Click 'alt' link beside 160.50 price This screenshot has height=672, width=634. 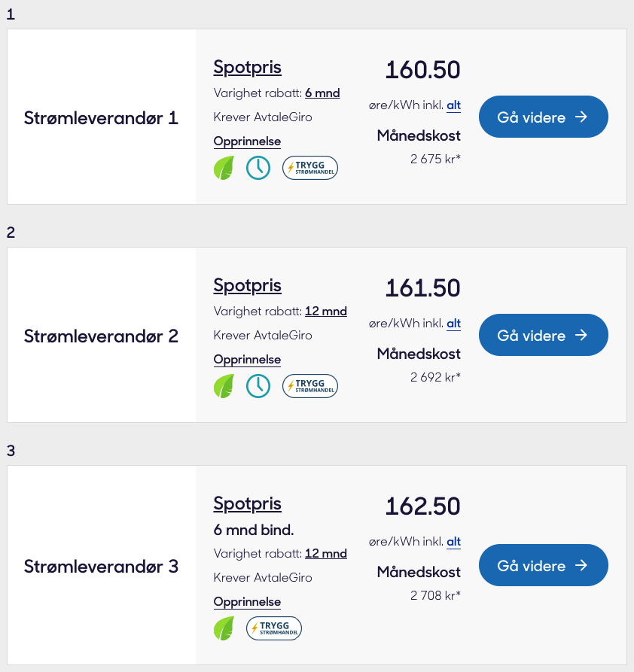[453, 105]
